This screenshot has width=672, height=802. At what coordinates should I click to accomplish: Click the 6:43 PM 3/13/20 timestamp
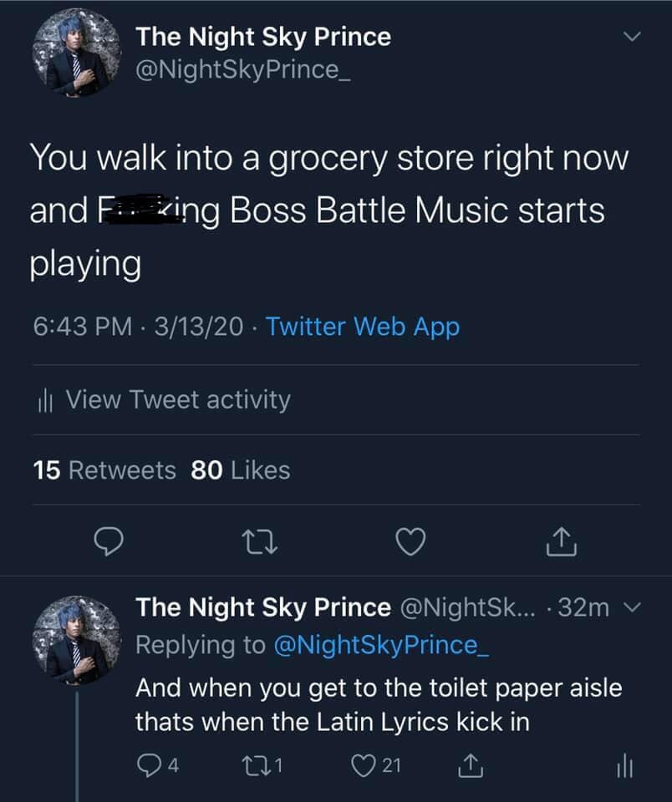coord(138,327)
